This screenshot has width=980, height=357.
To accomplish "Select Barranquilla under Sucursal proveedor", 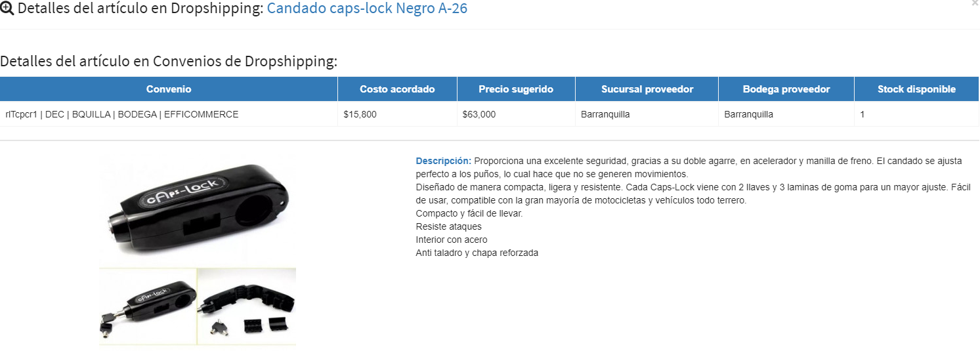I will coord(605,114).
